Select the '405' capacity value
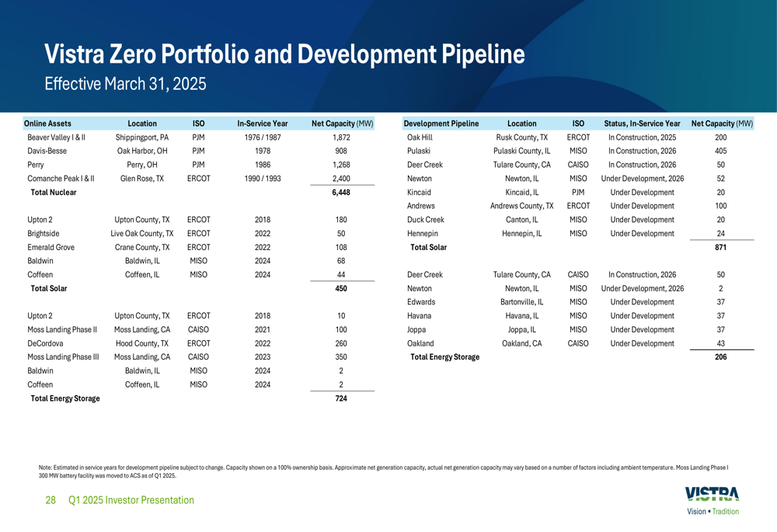777x532 pixels. coord(720,151)
